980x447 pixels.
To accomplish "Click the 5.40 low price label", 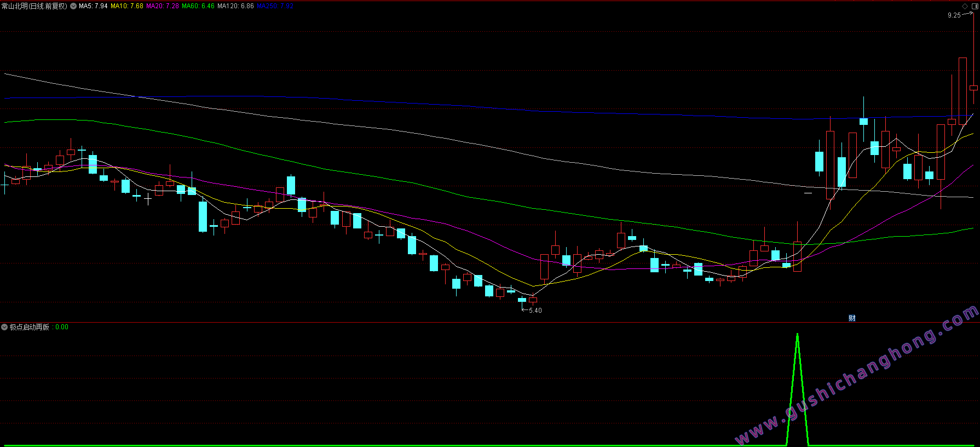I will 535,311.
